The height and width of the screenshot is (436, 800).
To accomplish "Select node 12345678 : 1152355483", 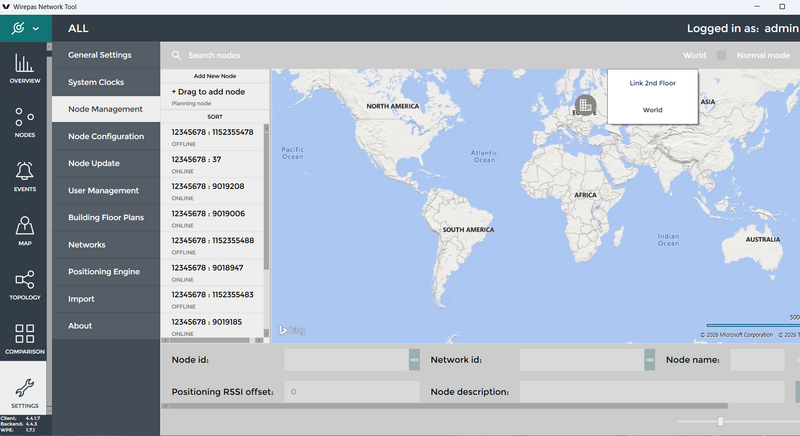I will click(212, 299).
